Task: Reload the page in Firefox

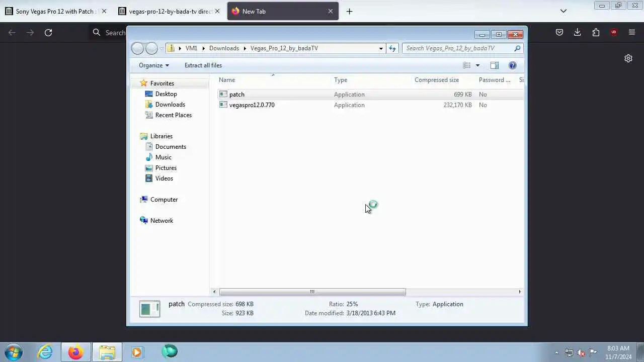Action: tap(48, 33)
